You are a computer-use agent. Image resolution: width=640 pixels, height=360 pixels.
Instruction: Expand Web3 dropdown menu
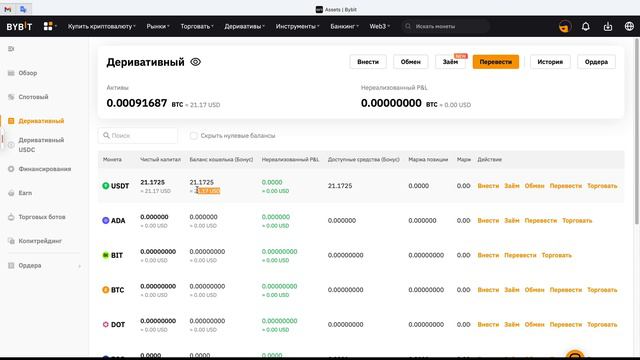pyautogui.click(x=380, y=27)
